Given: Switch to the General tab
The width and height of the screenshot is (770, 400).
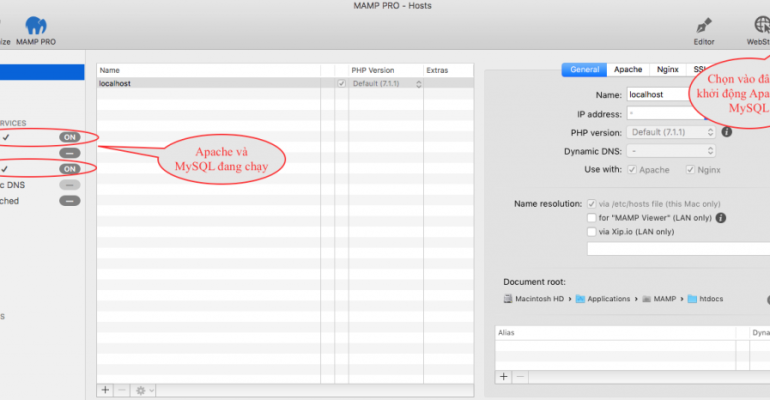Looking at the screenshot, I should pos(584,70).
